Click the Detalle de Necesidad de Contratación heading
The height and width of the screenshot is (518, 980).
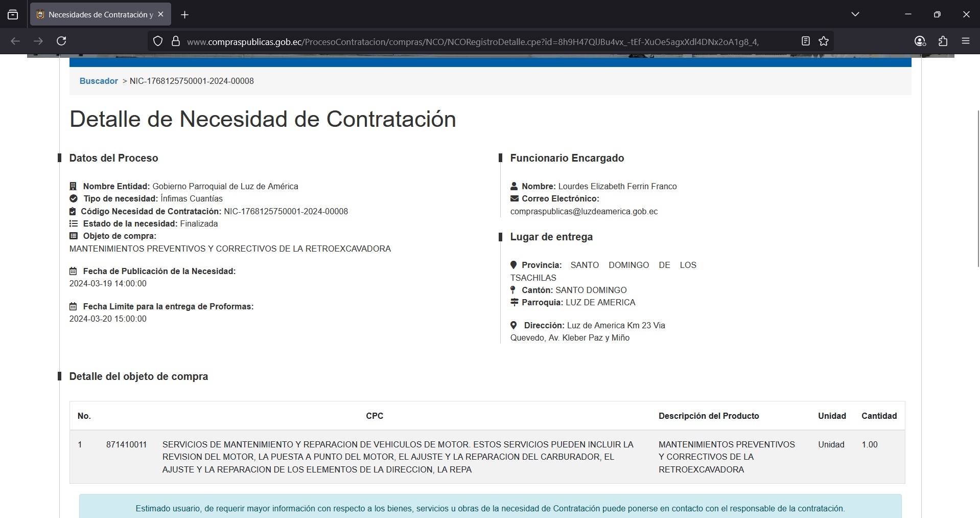[x=263, y=119]
